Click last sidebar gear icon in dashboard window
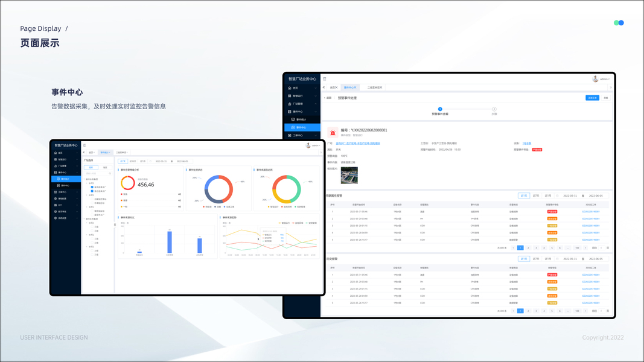The image size is (644, 362). 56,218
